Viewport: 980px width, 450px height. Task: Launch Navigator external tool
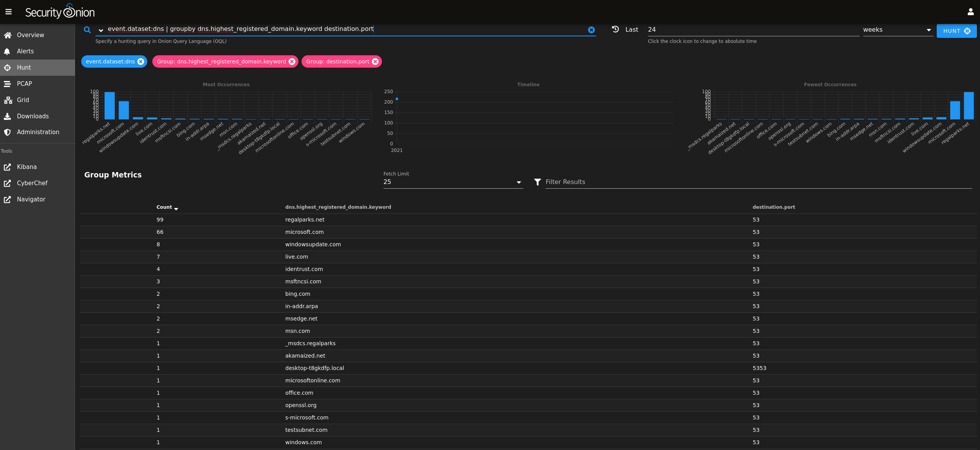(x=37, y=199)
